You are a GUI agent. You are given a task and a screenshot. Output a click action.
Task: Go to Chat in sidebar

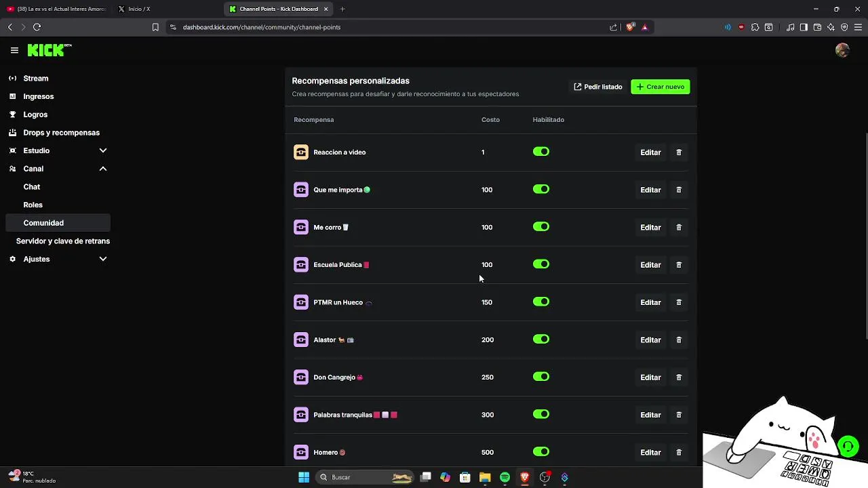tap(32, 187)
